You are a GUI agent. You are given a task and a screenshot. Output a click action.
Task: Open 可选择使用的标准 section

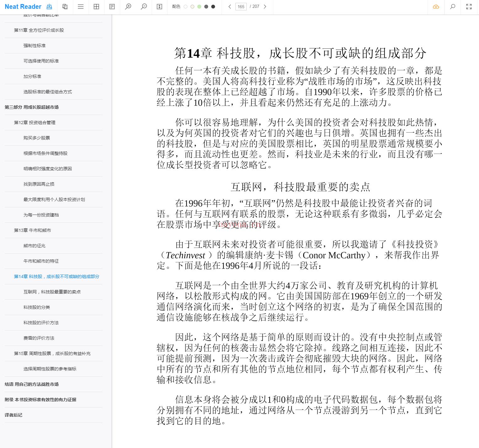41,61
